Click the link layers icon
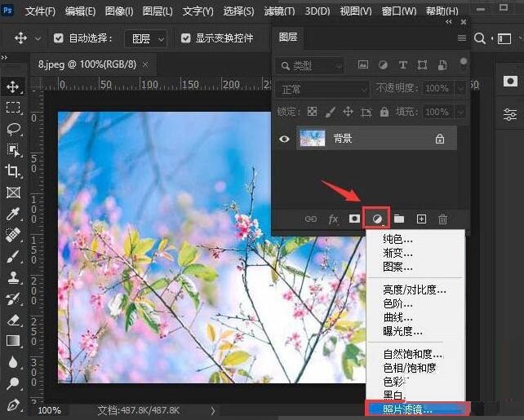The height and width of the screenshot is (420, 524). (x=311, y=219)
